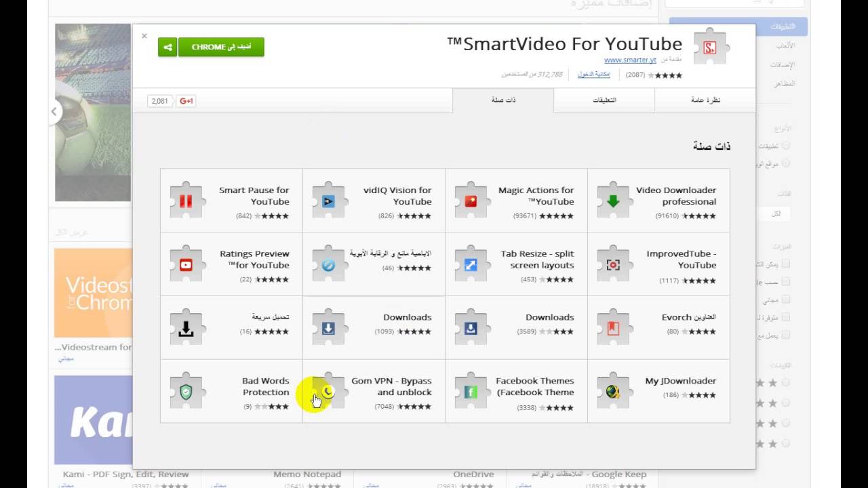The height and width of the screenshot is (488, 868).
Task: Tick the يمكن checkbox in sidebar
Action: pos(786,264)
